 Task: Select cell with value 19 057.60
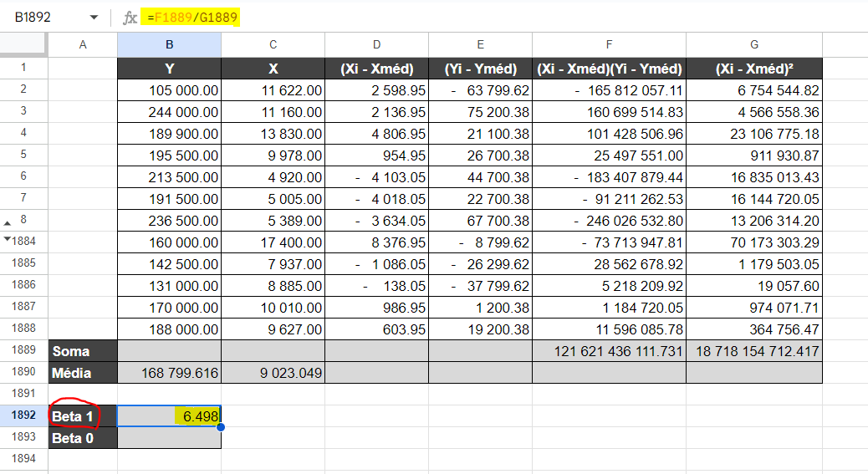click(x=754, y=285)
